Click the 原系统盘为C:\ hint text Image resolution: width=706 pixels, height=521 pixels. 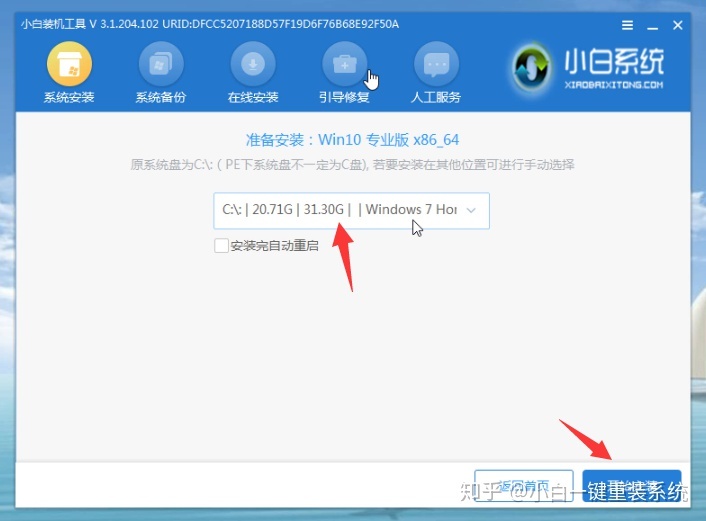point(352,165)
